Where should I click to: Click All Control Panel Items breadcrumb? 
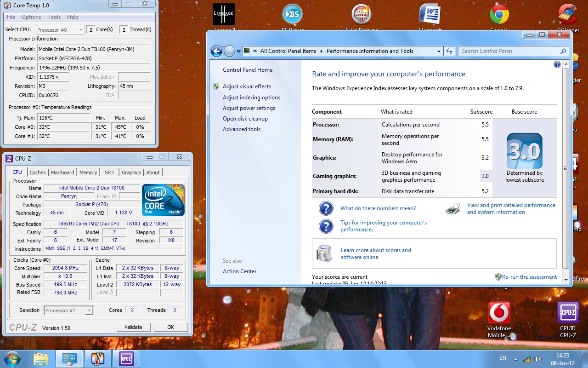click(x=288, y=51)
